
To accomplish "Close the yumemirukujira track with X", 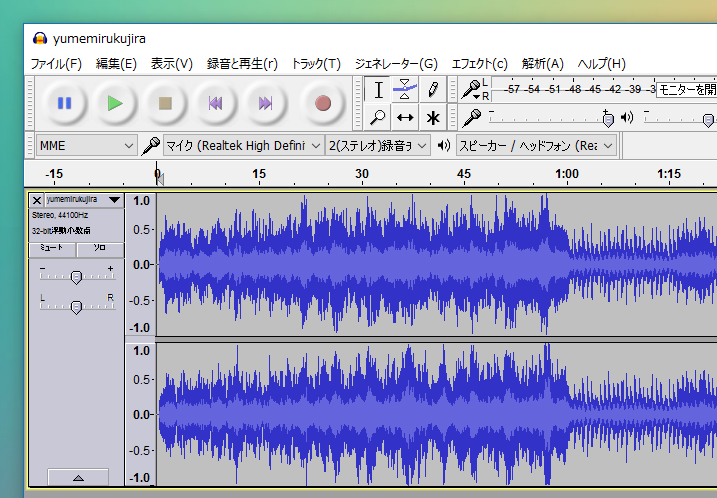I will point(37,200).
